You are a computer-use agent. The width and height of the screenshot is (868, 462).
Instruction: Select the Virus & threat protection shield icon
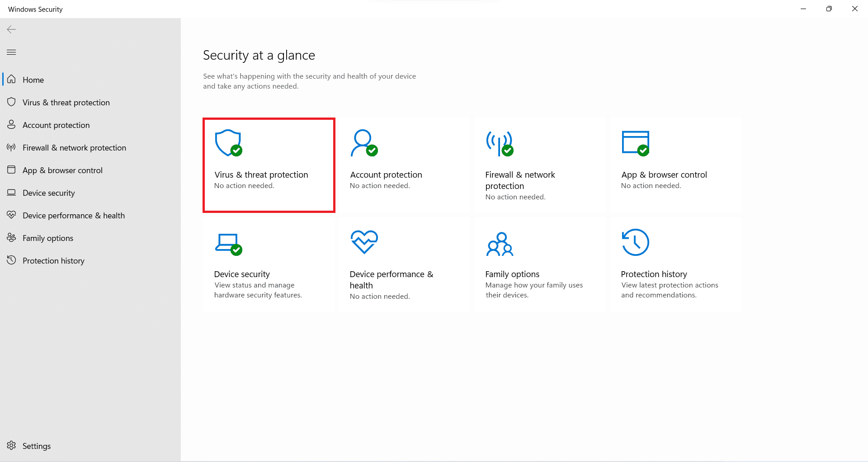(x=228, y=143)
